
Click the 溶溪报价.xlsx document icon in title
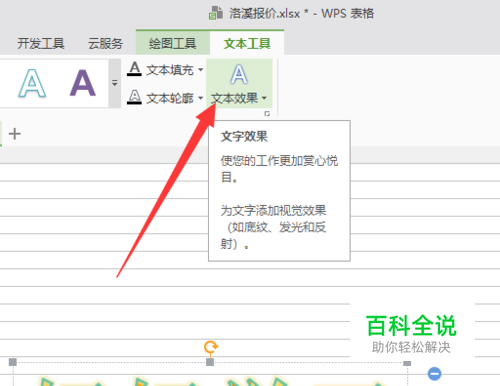click(216, 13)
